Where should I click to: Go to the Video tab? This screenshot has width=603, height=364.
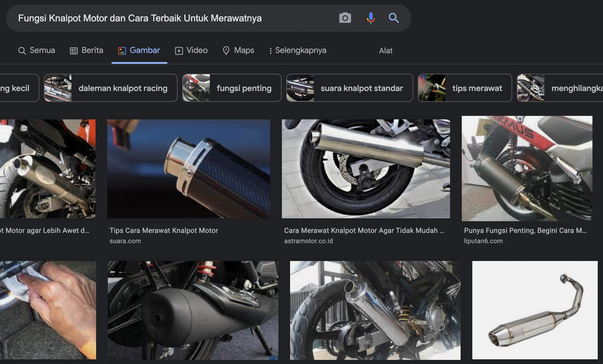click(x=191, y=50)
